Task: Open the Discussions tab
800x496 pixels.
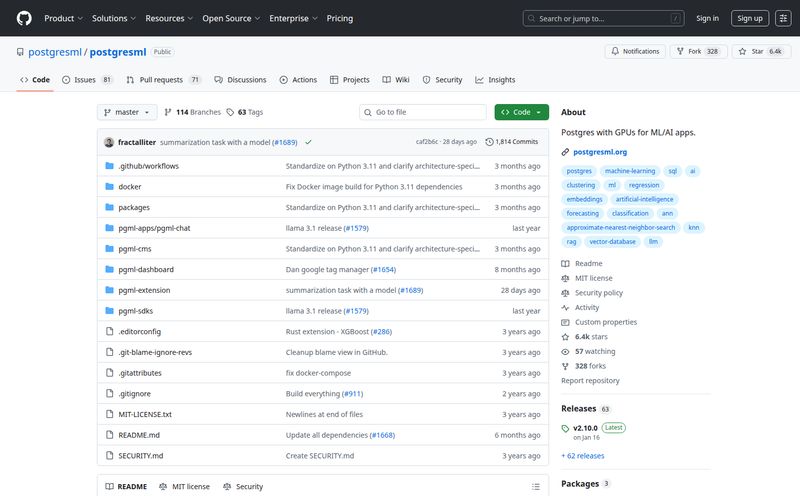Action: 240,80
